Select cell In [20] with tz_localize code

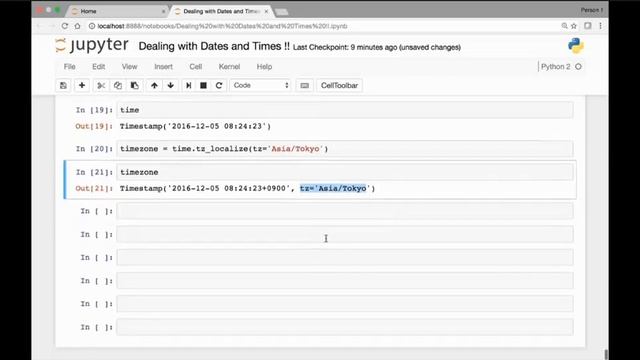coord(344,149)
